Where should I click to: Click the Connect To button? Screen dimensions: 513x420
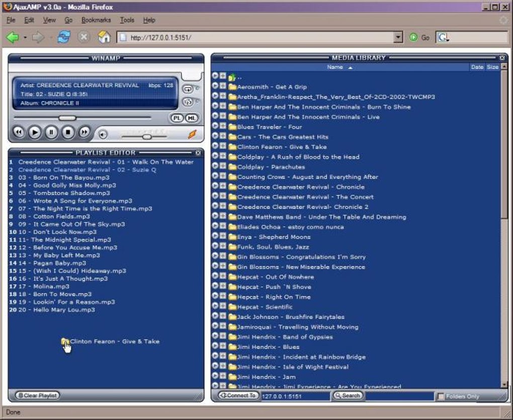tap(238, 395)
